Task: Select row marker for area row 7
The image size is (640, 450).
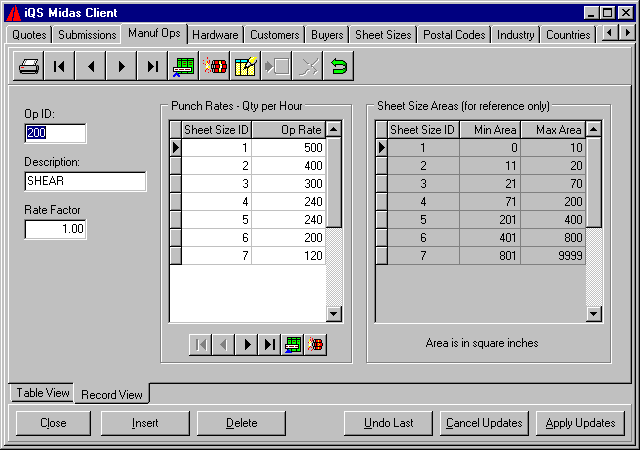Action: [x=382, y=256]
